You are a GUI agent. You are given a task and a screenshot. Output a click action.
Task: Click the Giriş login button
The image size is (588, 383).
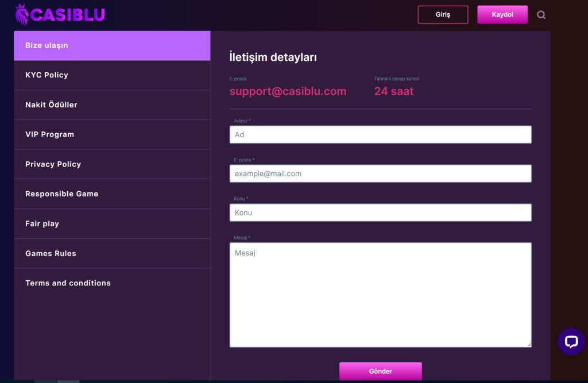(x=443, y=15)
